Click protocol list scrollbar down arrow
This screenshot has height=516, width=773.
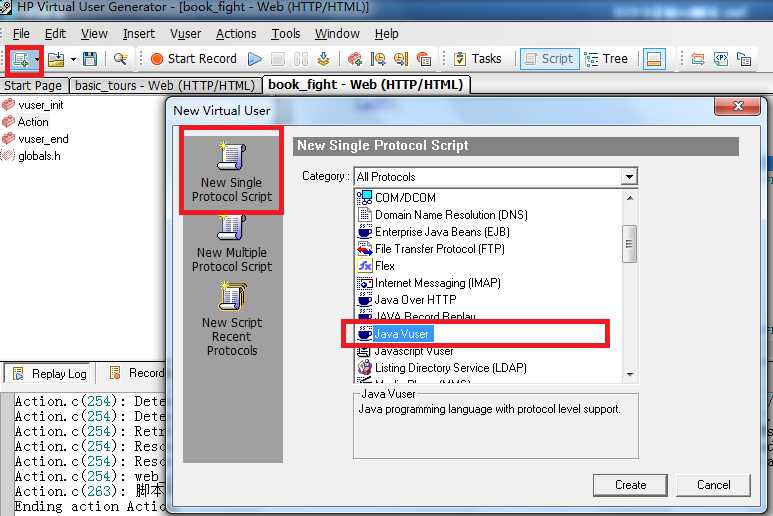(630, 375)
